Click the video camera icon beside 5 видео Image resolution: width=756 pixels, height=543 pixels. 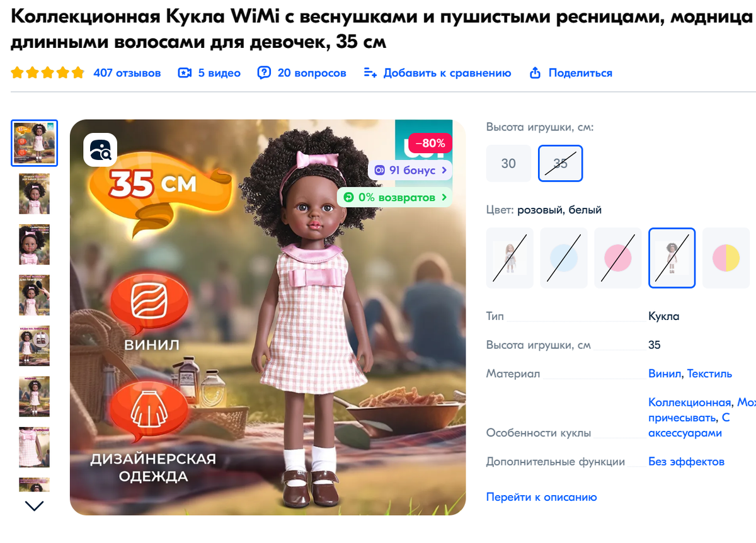(185, 73)
